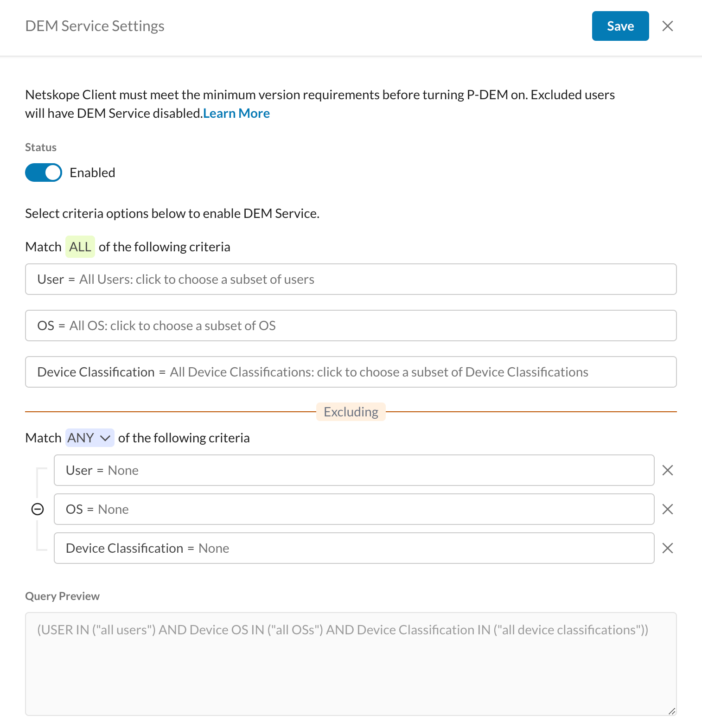Open the All Device Classifications field
Screen dimensions: 702x728
click(x=351, y=372)
